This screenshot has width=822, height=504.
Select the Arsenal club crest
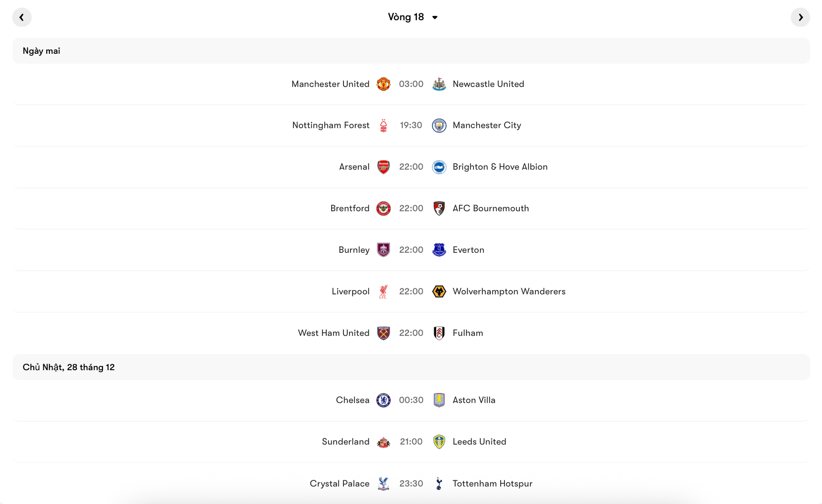tap(383, 167)
